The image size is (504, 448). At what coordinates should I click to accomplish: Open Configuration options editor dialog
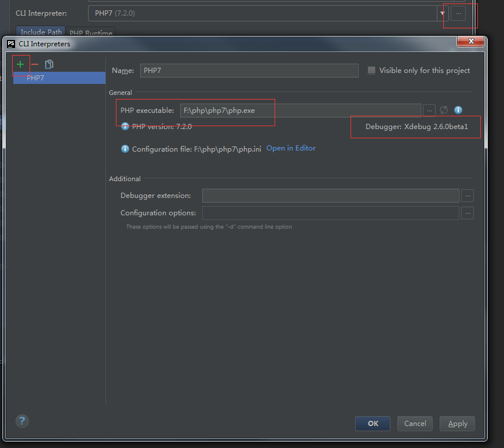(468, 213)
